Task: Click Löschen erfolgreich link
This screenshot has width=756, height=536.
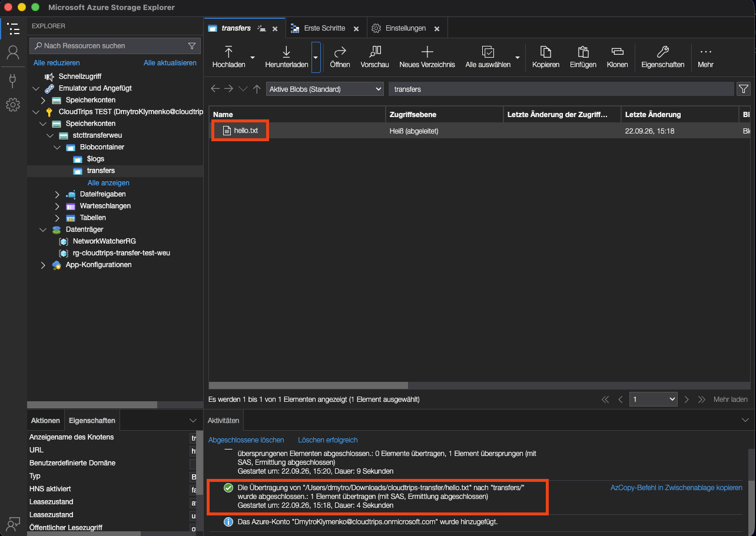Action: [328, 440]
